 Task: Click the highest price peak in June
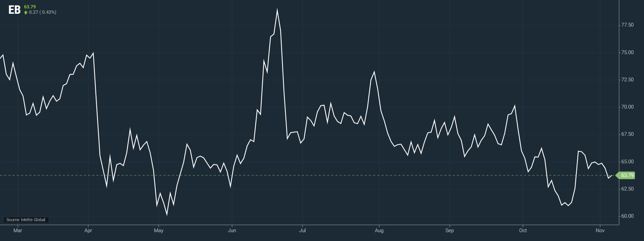point(277,10)
